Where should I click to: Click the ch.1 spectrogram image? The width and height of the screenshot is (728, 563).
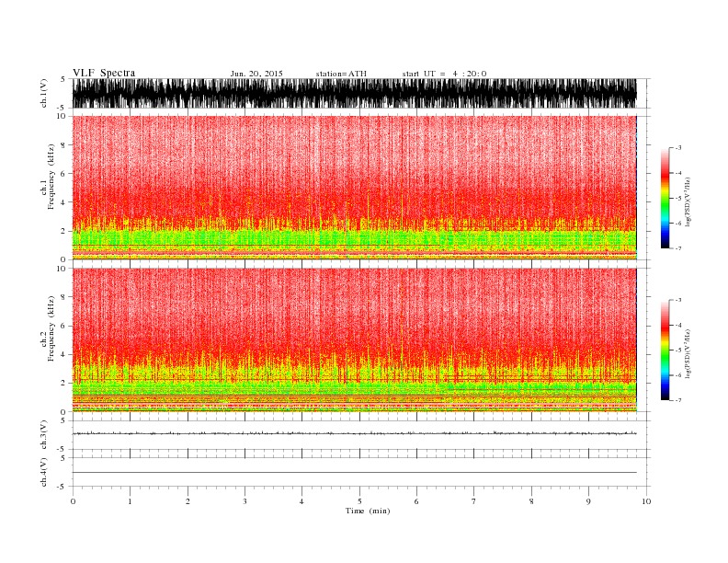pos(354,188)
